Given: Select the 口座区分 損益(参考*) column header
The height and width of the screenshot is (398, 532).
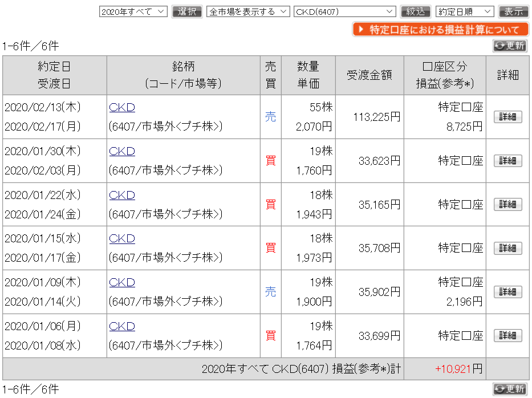Looking at the screenshot, I should 445,75.
